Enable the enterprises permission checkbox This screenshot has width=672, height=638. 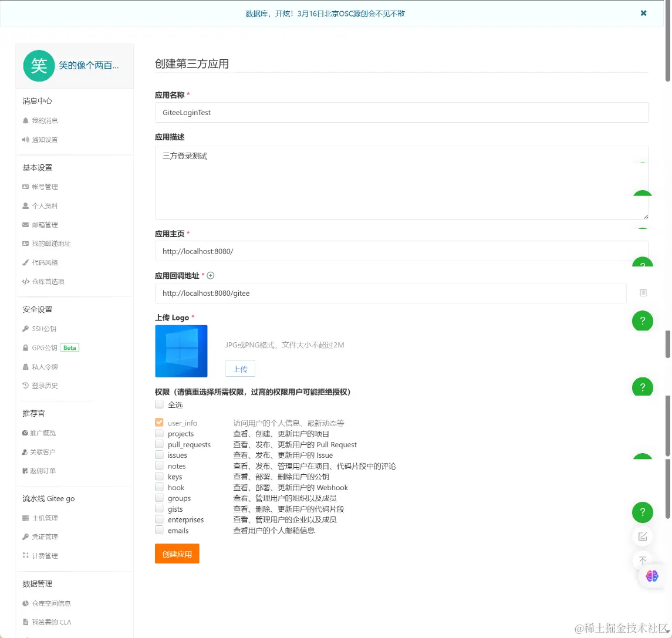pyautogui.click(x=160, y=519)
